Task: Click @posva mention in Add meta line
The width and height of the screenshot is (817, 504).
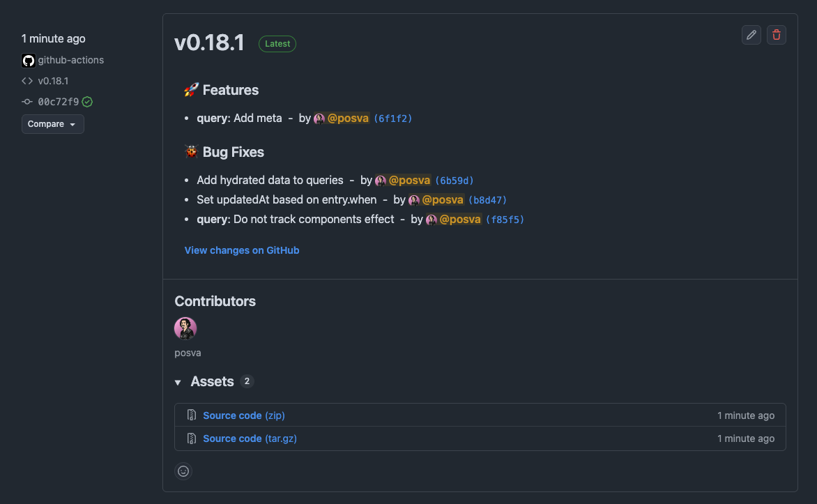Action: [348, 119]
